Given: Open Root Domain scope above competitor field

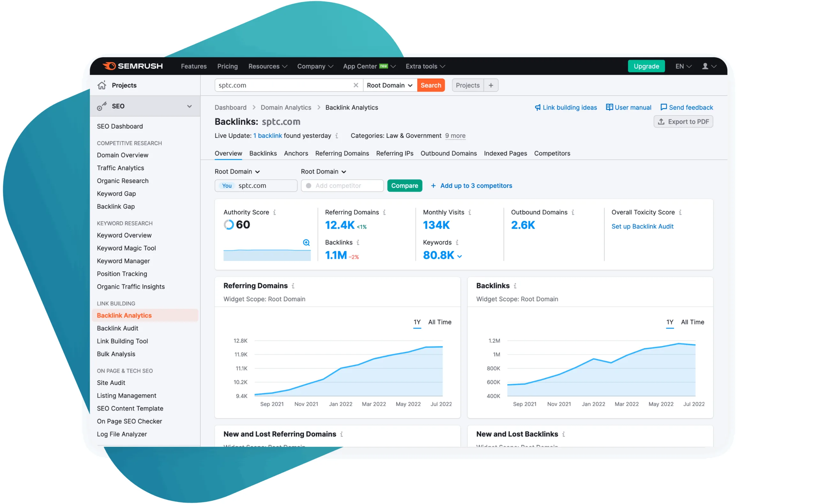Looking at the screenshot, I should [x=323, y=171].
